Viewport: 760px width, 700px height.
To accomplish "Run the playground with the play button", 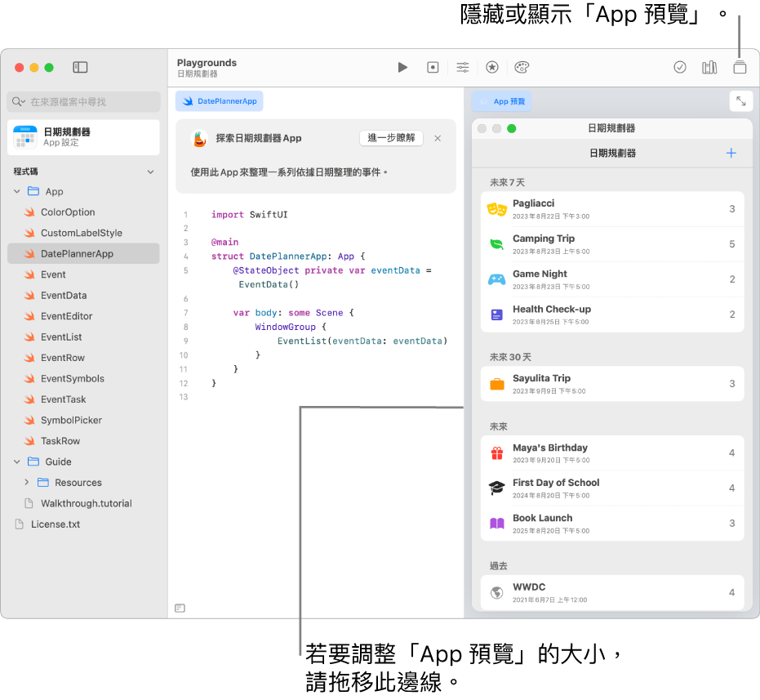I will (x=402, y=67).
